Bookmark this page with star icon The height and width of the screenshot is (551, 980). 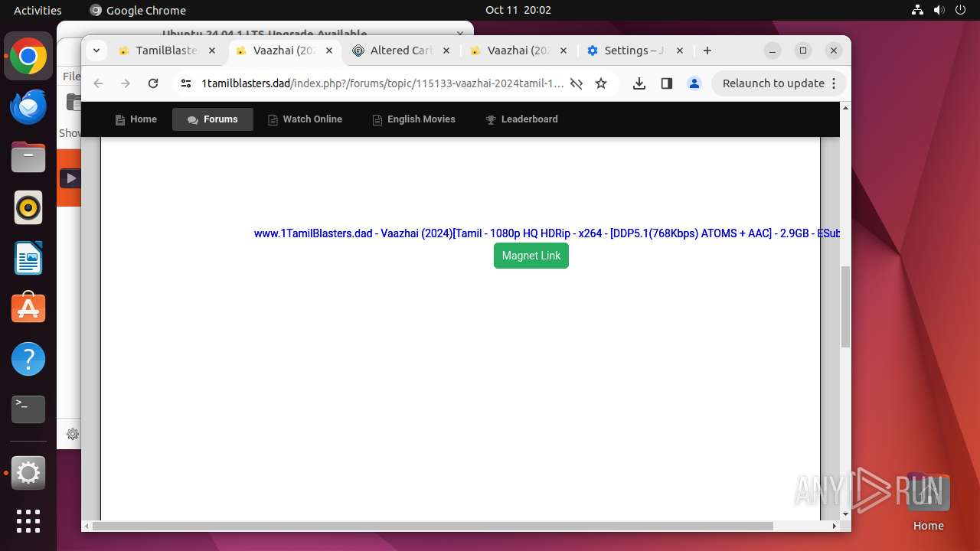point(601,83)
